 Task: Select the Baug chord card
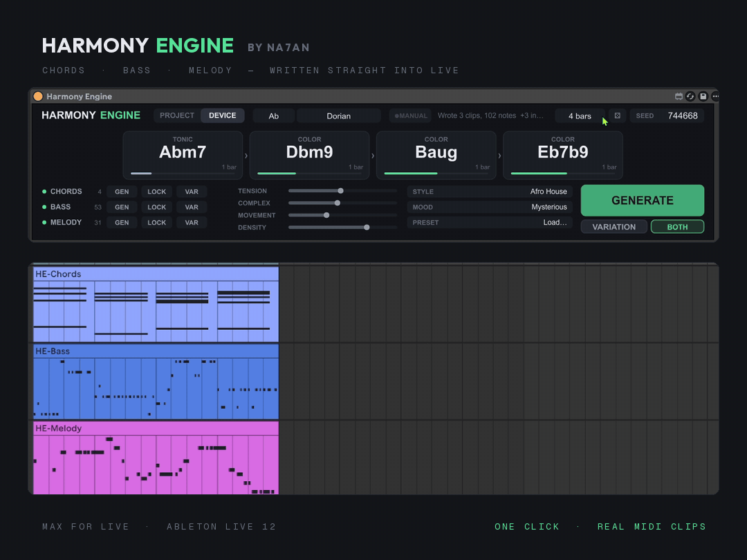tap(436, 156)
